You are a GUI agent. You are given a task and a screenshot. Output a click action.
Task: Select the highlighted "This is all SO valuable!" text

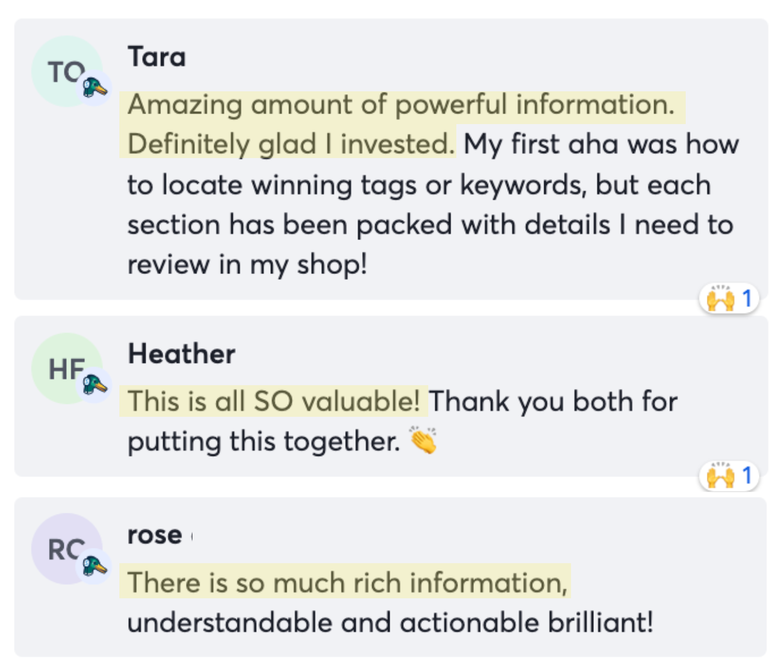(274, 402)
